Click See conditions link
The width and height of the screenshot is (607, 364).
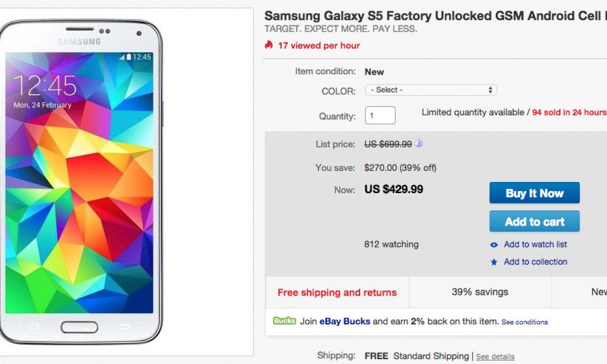point(525,322)
